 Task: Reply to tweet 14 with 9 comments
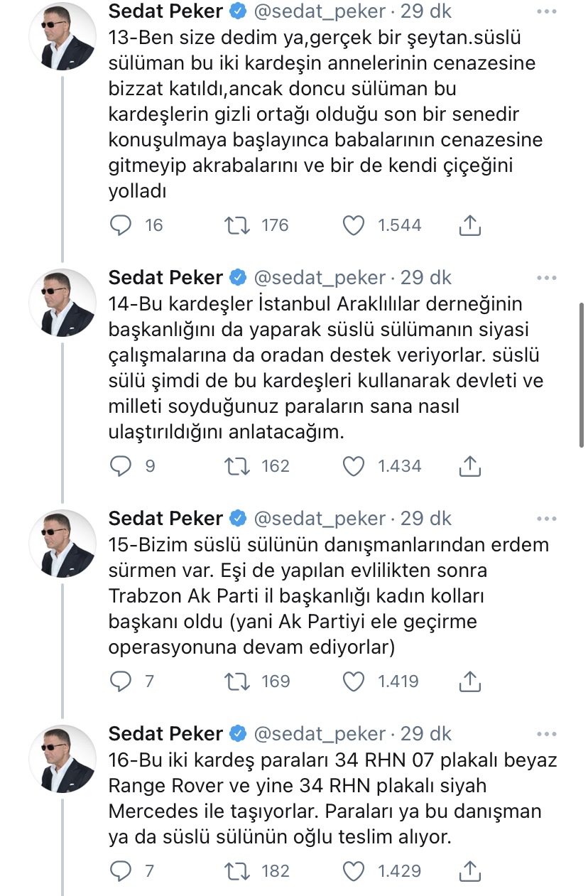122,466
